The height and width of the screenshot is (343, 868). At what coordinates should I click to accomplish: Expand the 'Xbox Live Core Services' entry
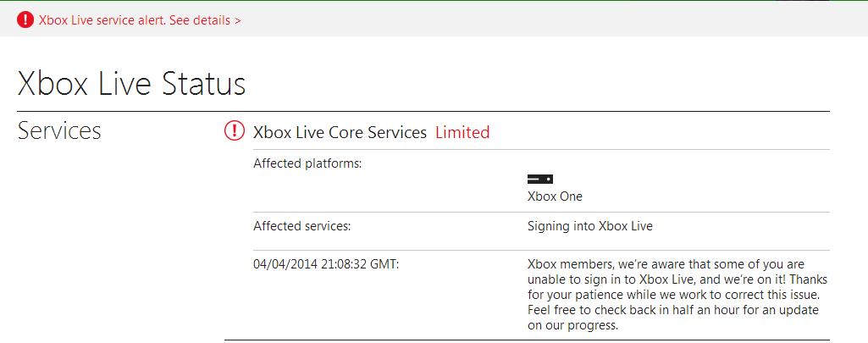tap(340, 132)
